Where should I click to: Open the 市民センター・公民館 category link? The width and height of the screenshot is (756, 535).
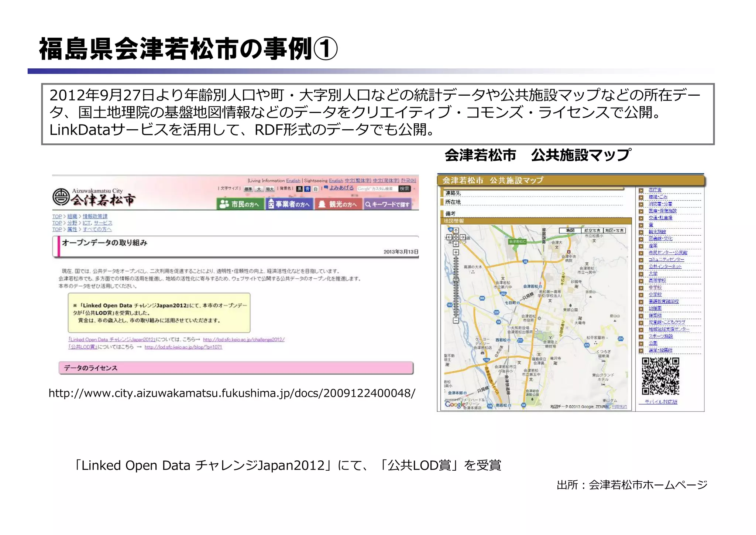[x=668, y=253]
